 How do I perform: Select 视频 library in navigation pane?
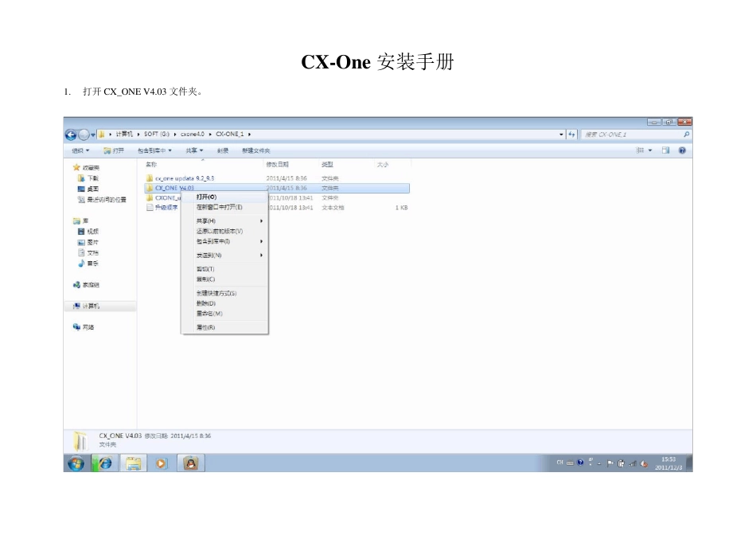click(x=88, y=231)
